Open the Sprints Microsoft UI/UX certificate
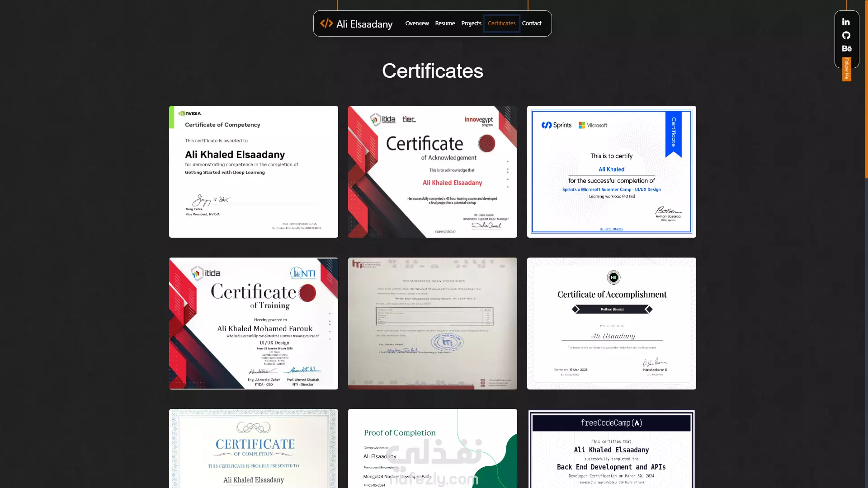 pyautogui.click(x=612, y=172)
